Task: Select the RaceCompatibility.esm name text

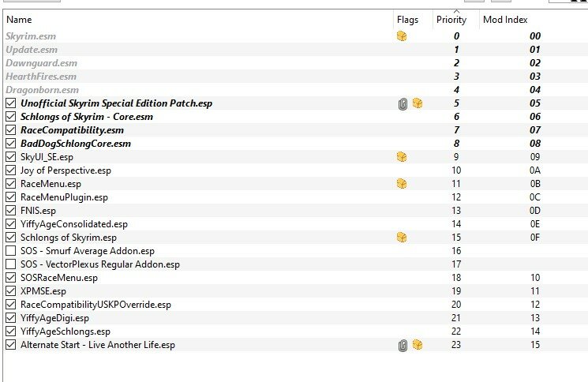Action: pos(72,130)
